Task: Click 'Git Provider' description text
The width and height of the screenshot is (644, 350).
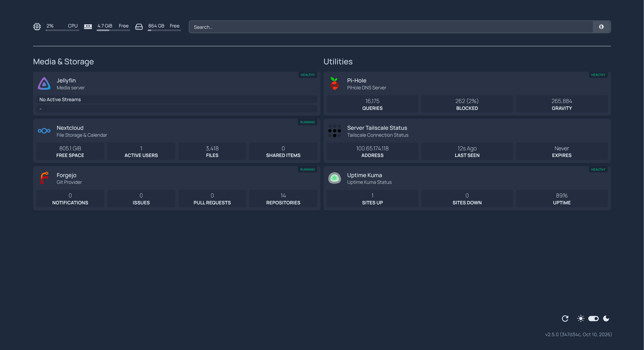Action: click(69, 182)
